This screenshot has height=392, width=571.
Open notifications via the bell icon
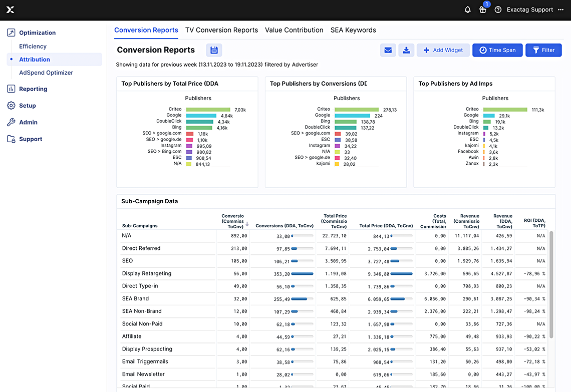tap(467, 10)
